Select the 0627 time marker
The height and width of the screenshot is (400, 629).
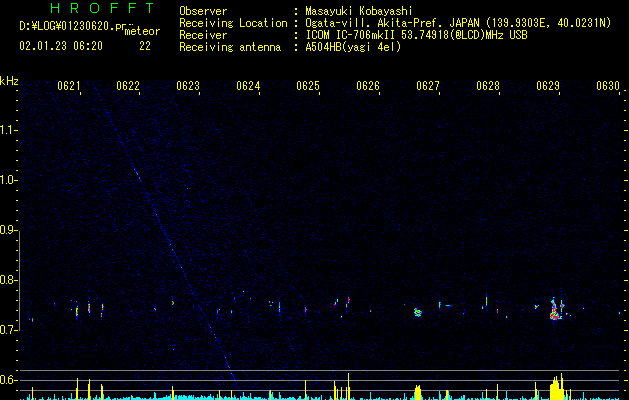[428, 86]
